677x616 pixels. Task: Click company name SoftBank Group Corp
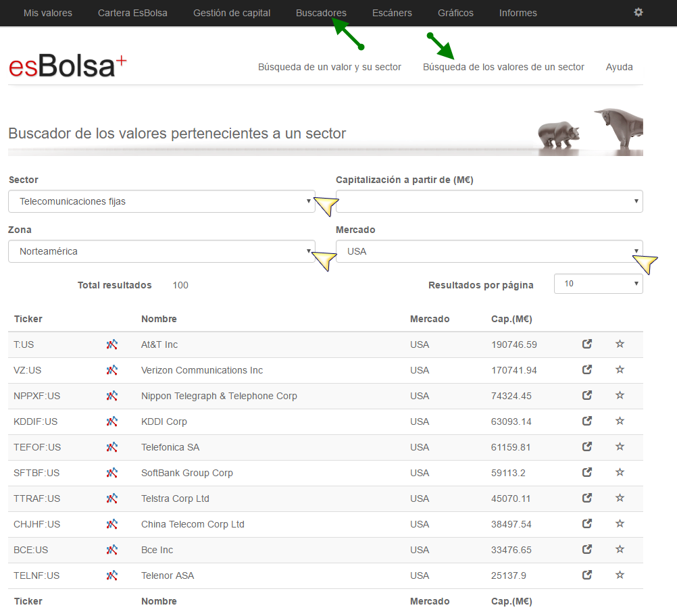[x=187, y=473]
